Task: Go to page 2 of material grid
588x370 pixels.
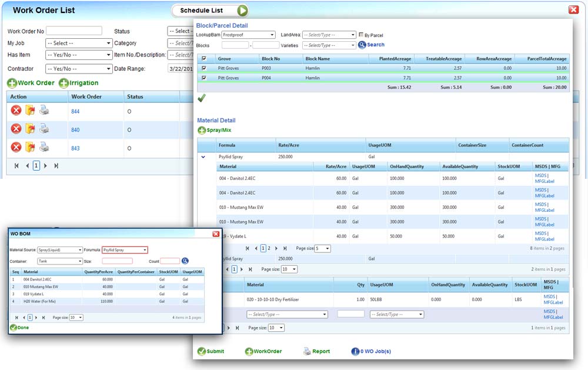Action: (x=269, y=248)
